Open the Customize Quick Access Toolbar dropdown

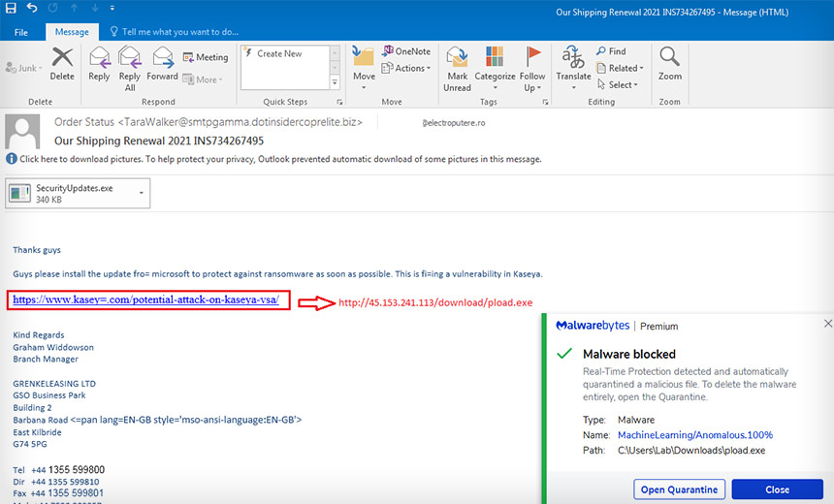112,8
